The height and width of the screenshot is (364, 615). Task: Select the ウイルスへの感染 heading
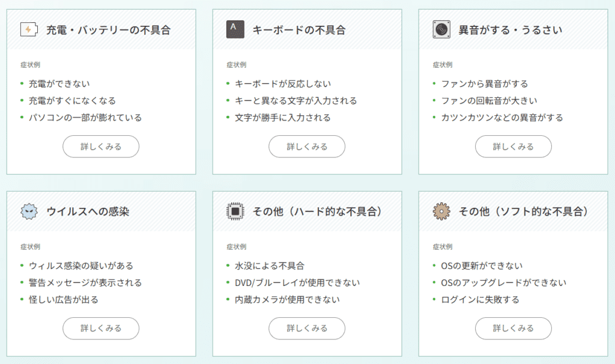point(88,212)
